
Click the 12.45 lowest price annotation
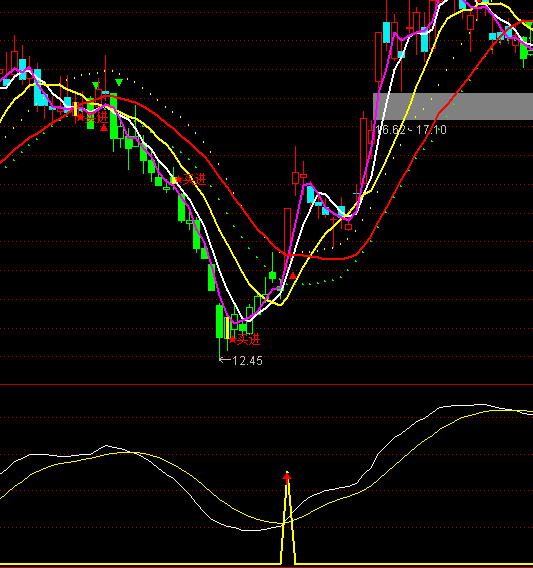point(241,360)
